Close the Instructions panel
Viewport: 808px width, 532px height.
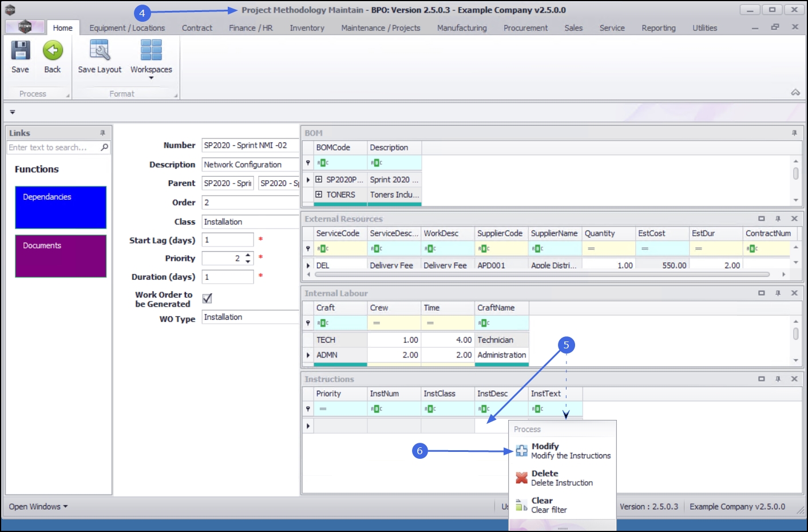tap(794, 379)
